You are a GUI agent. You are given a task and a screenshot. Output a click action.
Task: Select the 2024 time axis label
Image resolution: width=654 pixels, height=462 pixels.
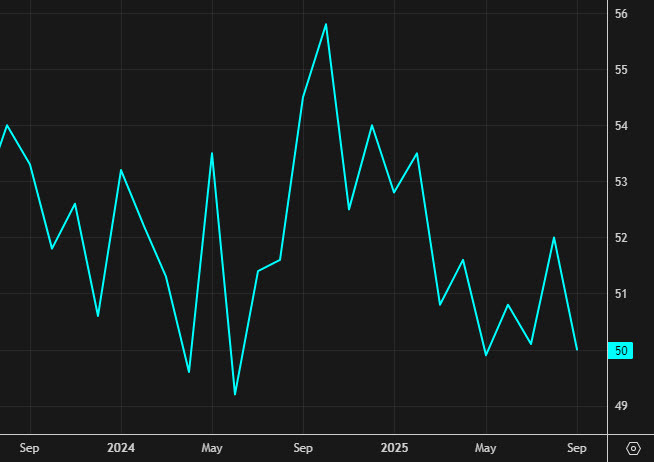(x=121, y=448)
